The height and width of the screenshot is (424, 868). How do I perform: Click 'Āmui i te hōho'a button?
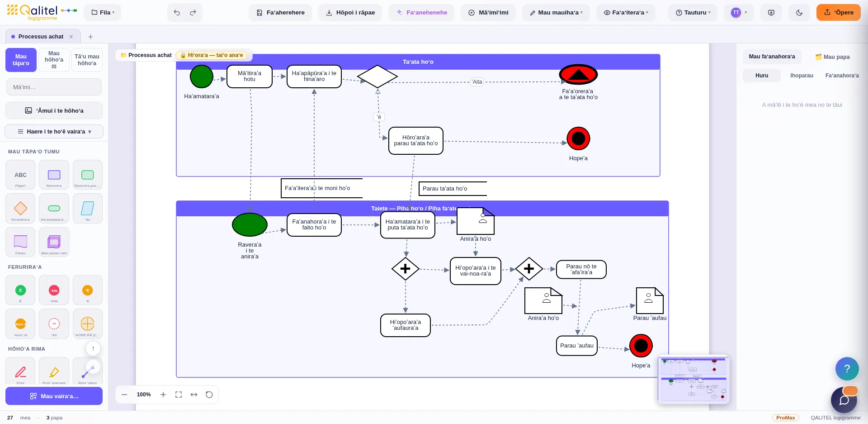coord(54,110)
